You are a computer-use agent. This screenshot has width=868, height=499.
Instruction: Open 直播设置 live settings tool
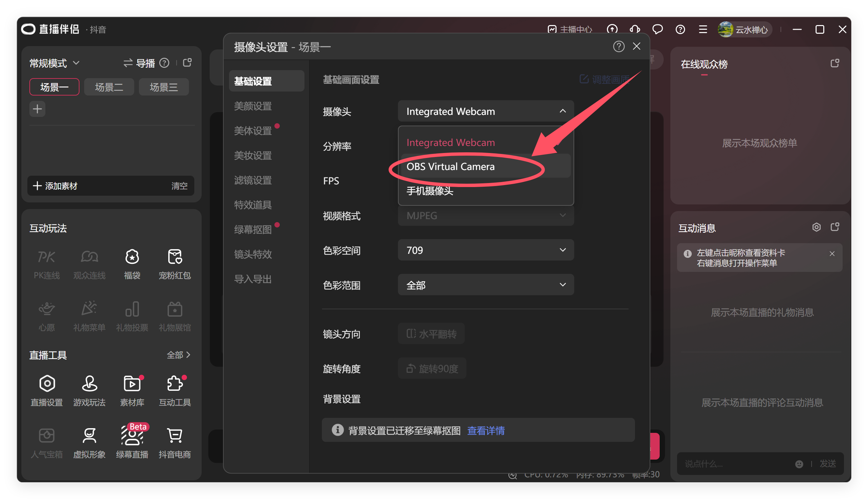tap(47, 391)
